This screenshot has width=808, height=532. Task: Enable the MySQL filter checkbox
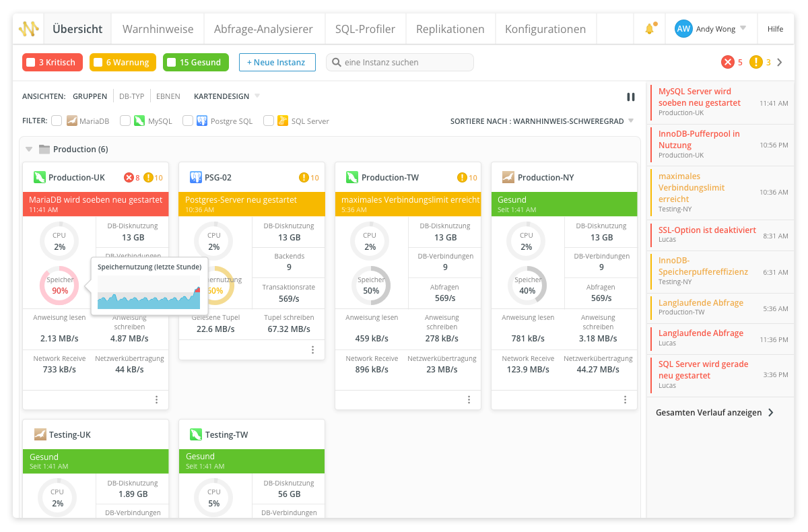point(125,121)
